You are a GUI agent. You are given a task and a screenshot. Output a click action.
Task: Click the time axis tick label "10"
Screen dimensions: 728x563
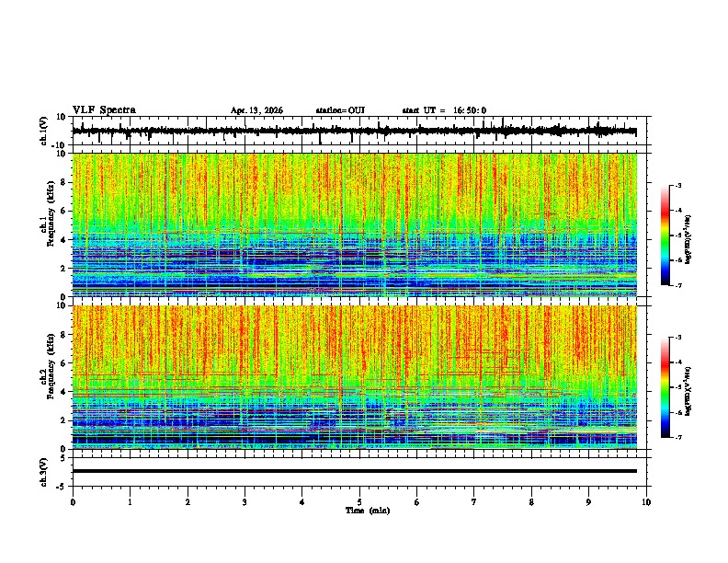click(646, 502)
